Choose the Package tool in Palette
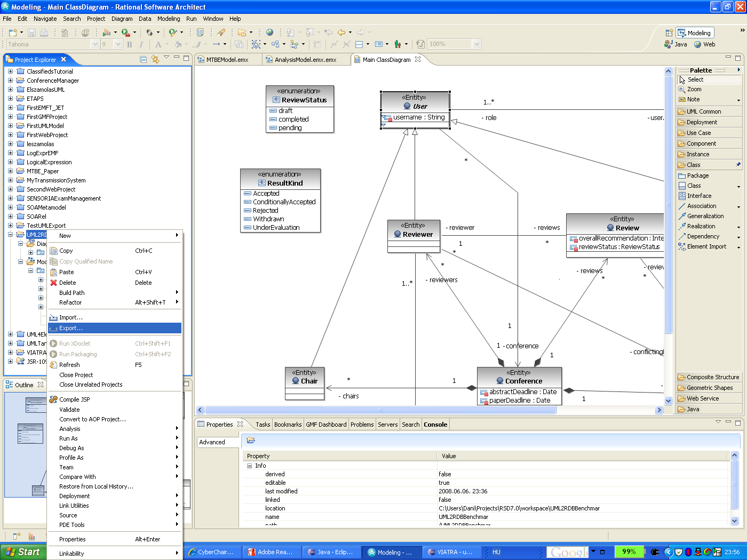 click(x=709, y=175)
